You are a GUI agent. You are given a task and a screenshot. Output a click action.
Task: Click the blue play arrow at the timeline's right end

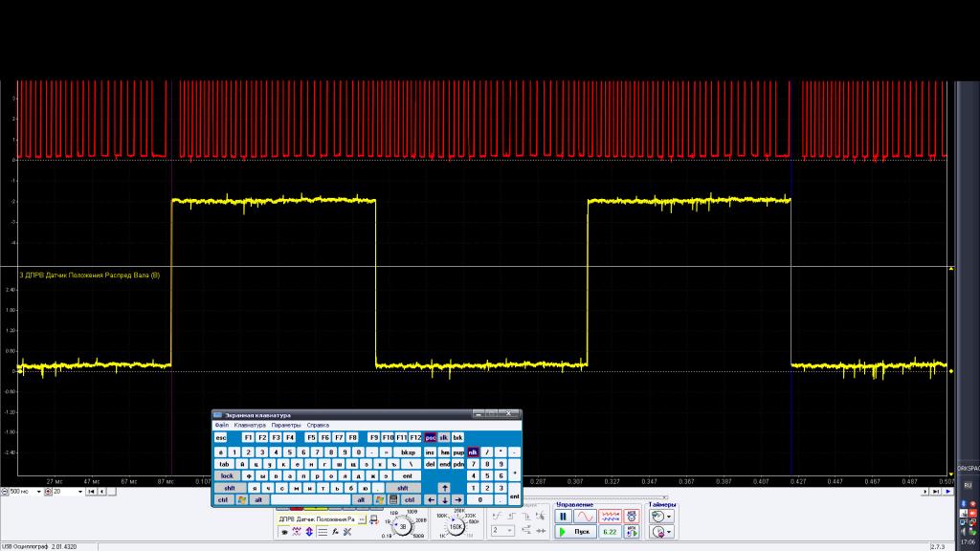coord(948,492)
